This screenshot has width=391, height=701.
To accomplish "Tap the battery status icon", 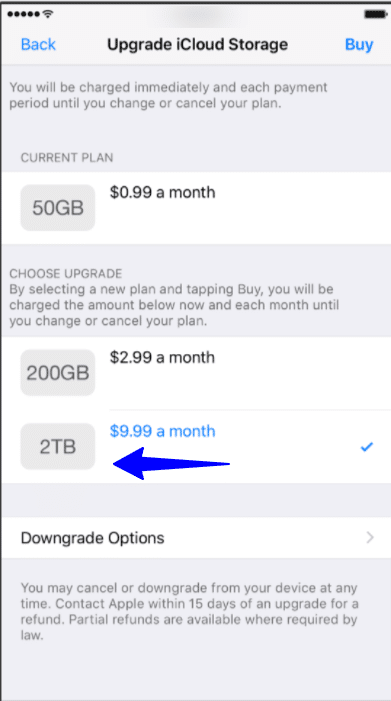I will (x=375, y=14).
